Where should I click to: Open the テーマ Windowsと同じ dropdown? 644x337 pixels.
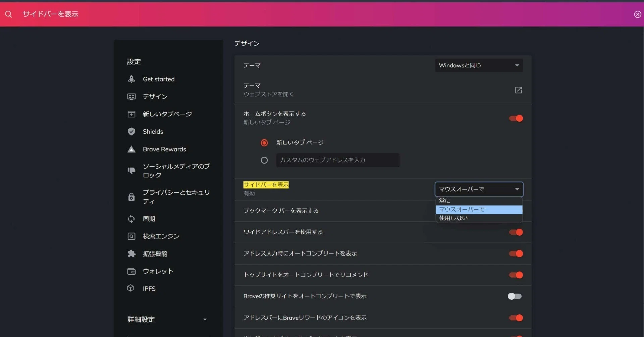pos(479,65)
